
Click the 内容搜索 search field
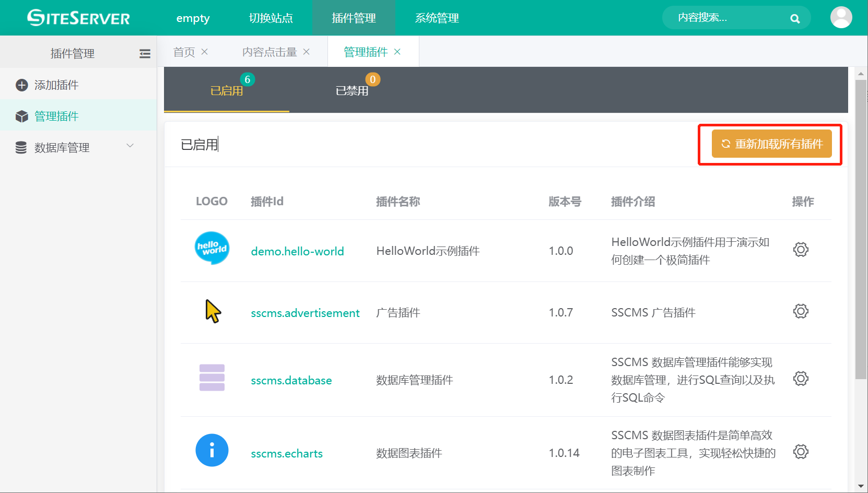coord(726,18)
